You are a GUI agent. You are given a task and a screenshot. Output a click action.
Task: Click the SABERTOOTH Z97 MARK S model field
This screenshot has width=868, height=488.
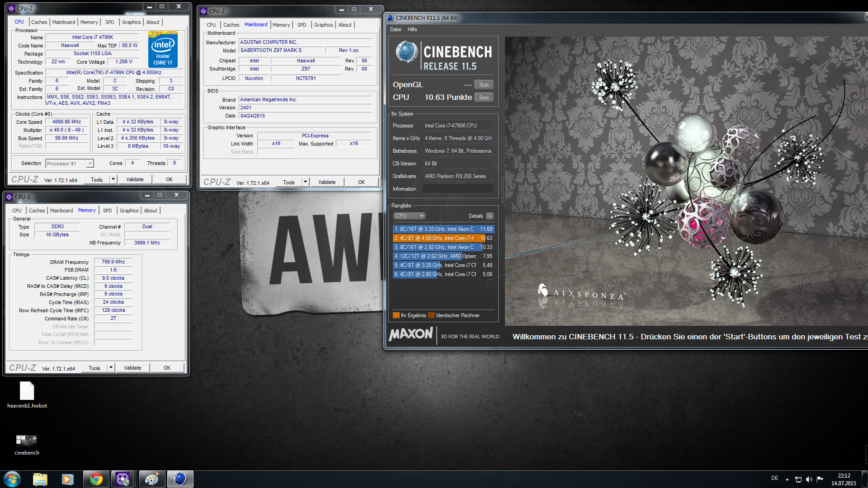pos(280,50)
